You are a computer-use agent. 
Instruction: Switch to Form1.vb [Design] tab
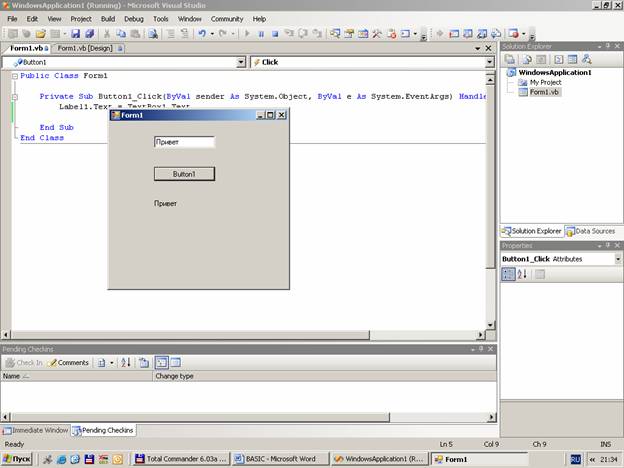pos(88,48)
